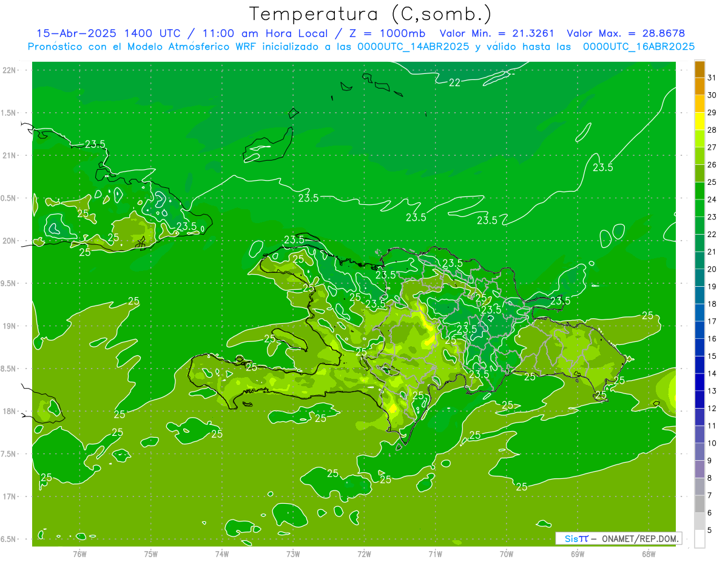Click the "18N" latitude axis label
This screenshot has width=728, height=562.
pyautogui.click(x=10, y=411)
